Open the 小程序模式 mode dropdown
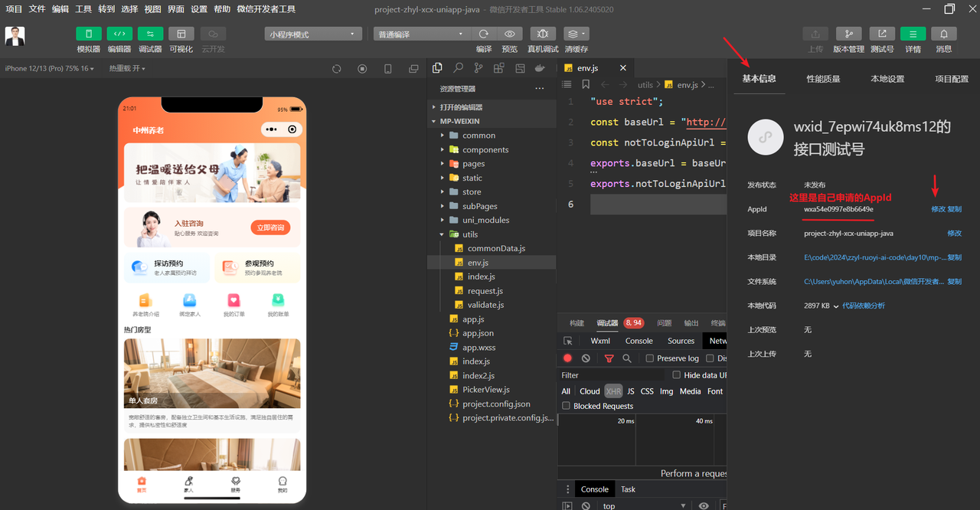 [x=313, y=34]
